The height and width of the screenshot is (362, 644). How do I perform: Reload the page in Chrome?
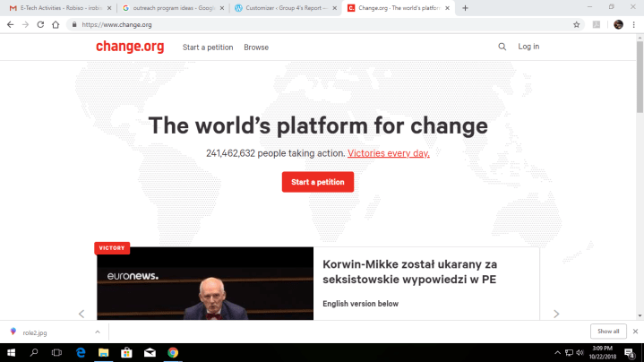40,25
